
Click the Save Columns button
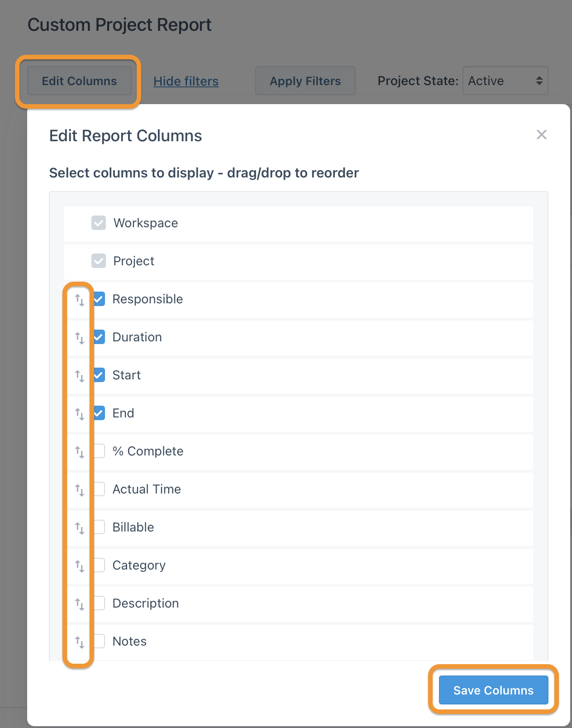pos(493,690)
